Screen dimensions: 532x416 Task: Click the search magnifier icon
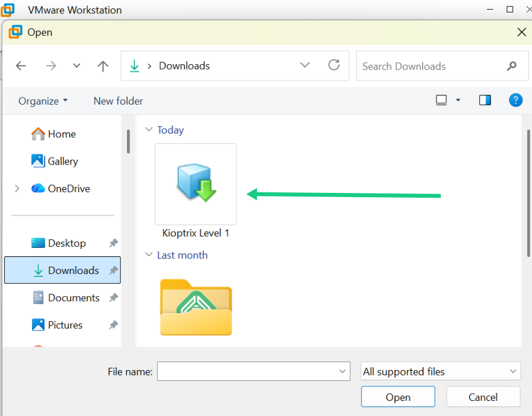511,66
